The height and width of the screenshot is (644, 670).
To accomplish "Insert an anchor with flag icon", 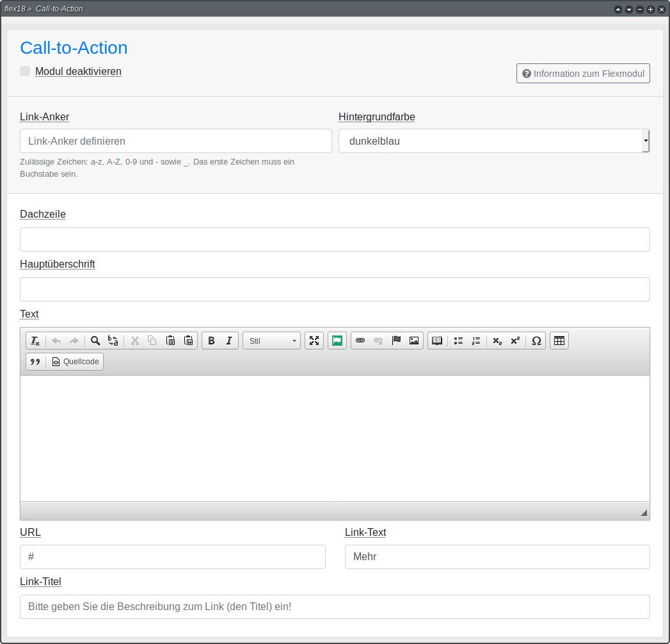I will click(x=396, y=341).
